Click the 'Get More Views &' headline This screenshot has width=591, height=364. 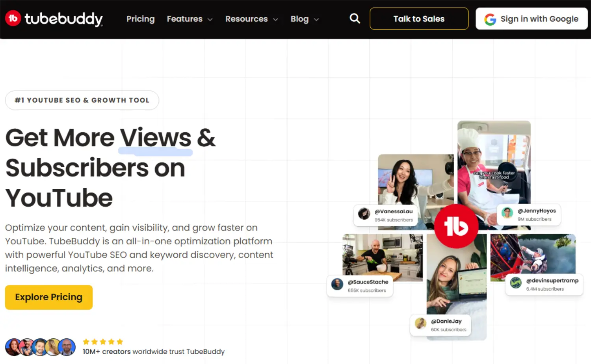(x=110, y=138)
